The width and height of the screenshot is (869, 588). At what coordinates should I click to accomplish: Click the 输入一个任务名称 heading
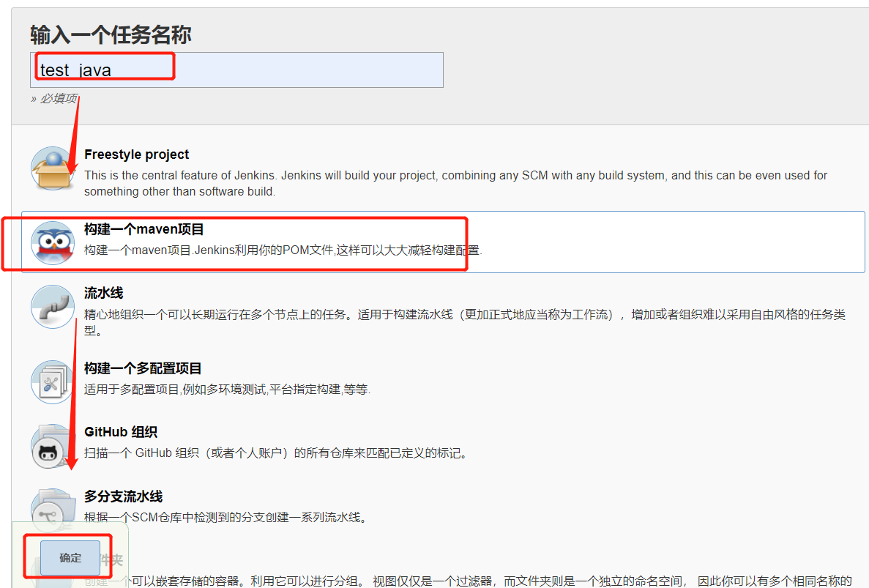point(111,35)
